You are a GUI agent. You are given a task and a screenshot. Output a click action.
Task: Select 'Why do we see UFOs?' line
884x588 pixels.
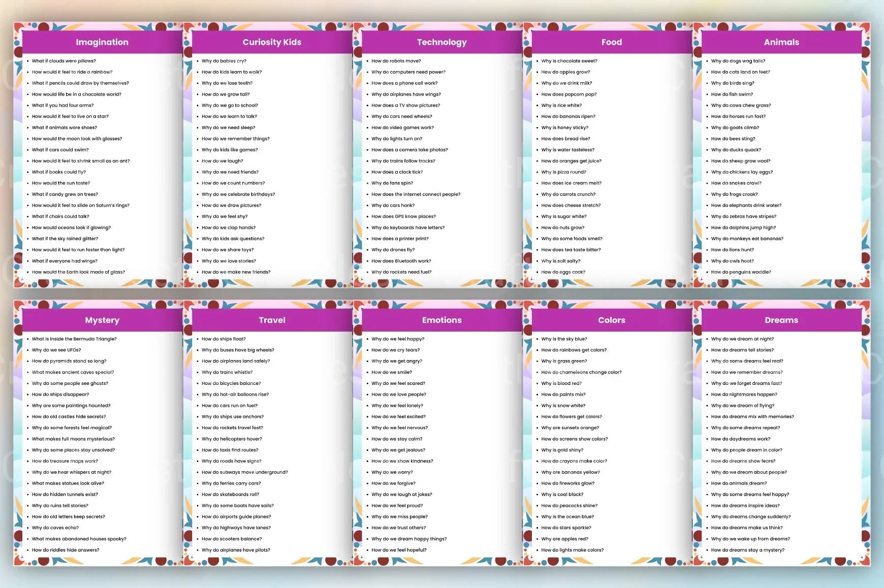[x=56, y=350]
